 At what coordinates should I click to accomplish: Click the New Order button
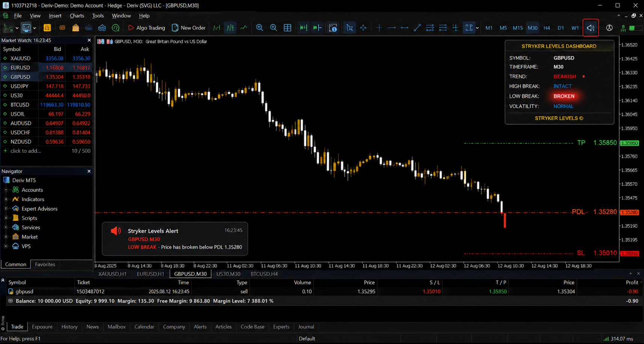(188, 28)
